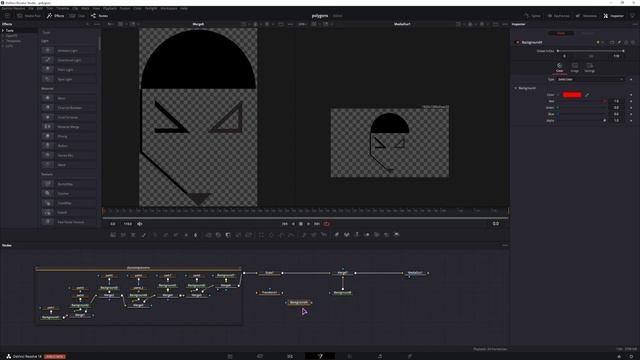This screenshot has height=360, width=640.
Task: Switch to the Fairlight page icon
Action: click(x=380, y=356)
